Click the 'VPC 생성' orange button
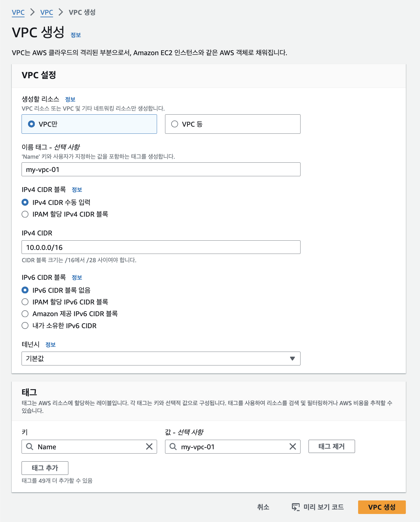Viewport: 420px width, 522px height. tap(382, 507)
